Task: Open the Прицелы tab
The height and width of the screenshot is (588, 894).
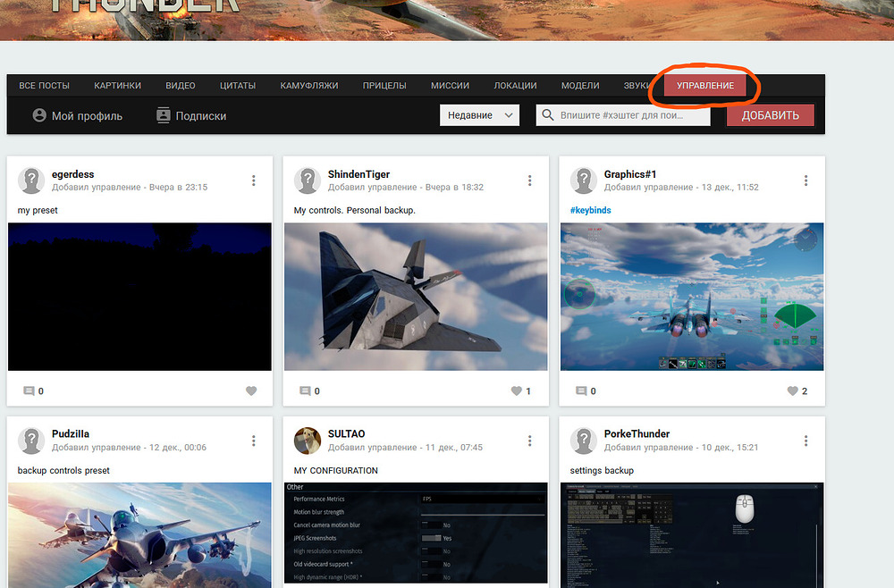Action: [384, 86]
